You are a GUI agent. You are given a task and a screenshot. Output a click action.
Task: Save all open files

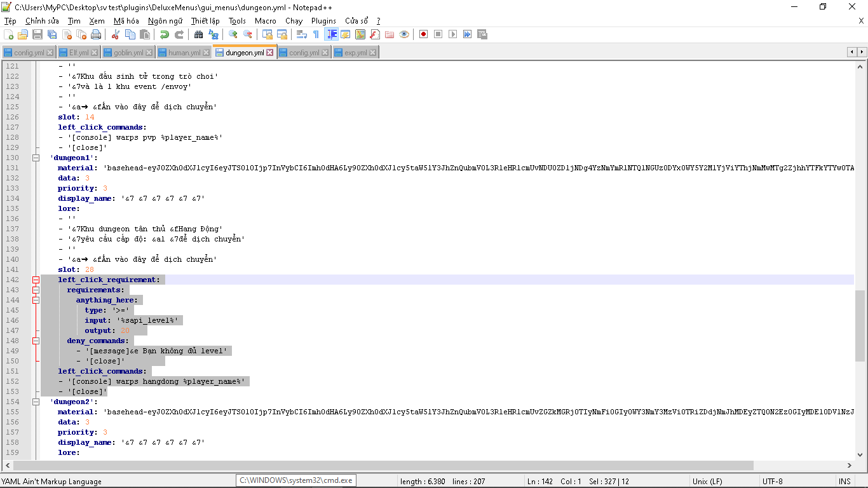pos(52,34)
